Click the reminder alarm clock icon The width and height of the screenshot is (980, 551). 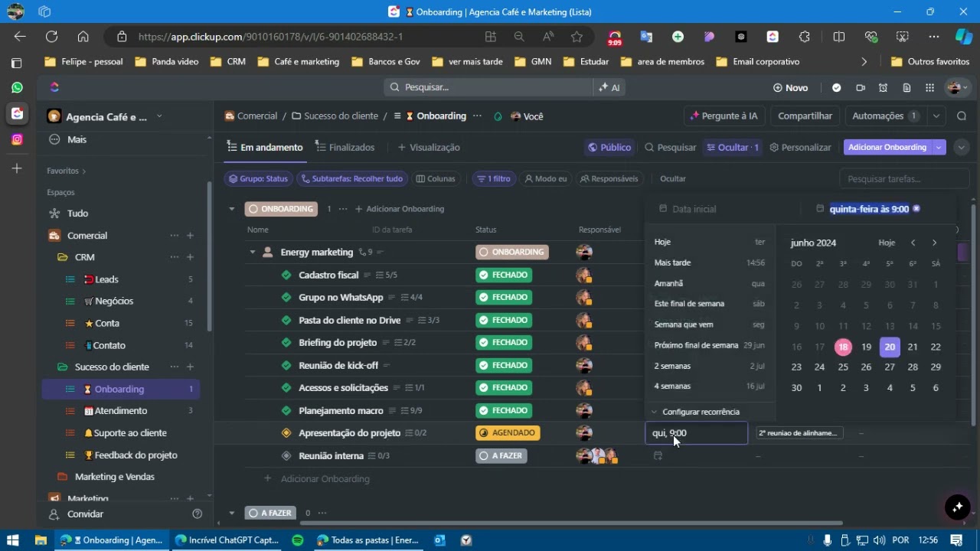(883, 88)
